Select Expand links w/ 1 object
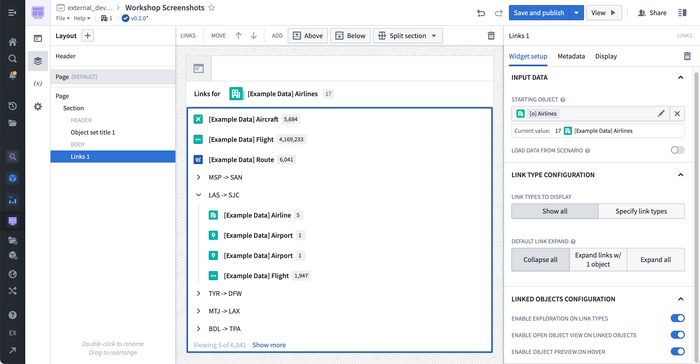The height and width of the screenshot is (364, 700). click(598, 259)
